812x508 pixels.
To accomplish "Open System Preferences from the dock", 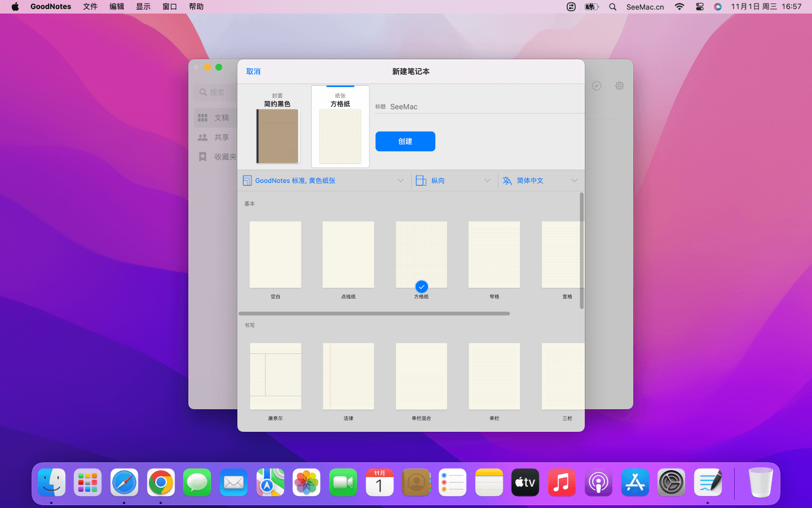I will pos(671,483).
